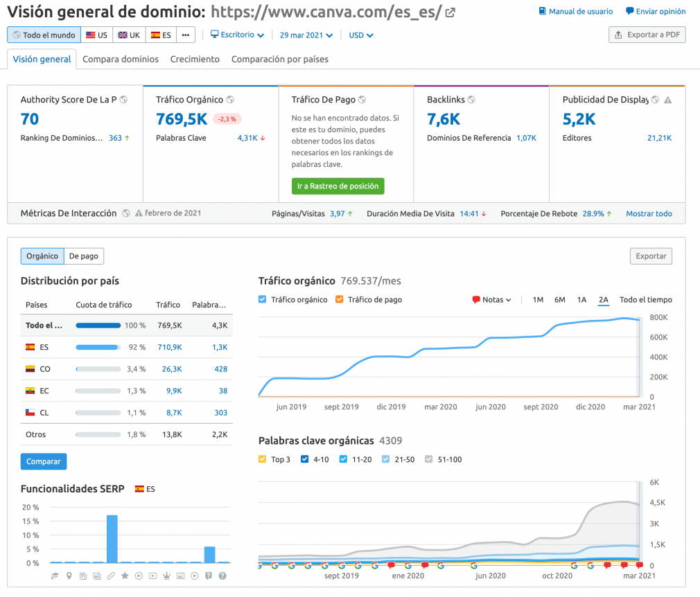
Task: Click the Enviar opinión link
Action: point(656,12)
